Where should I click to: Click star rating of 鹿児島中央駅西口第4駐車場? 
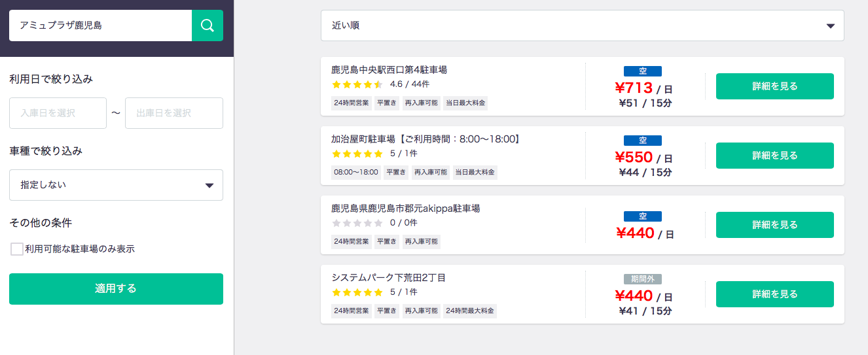coord(357,84)
